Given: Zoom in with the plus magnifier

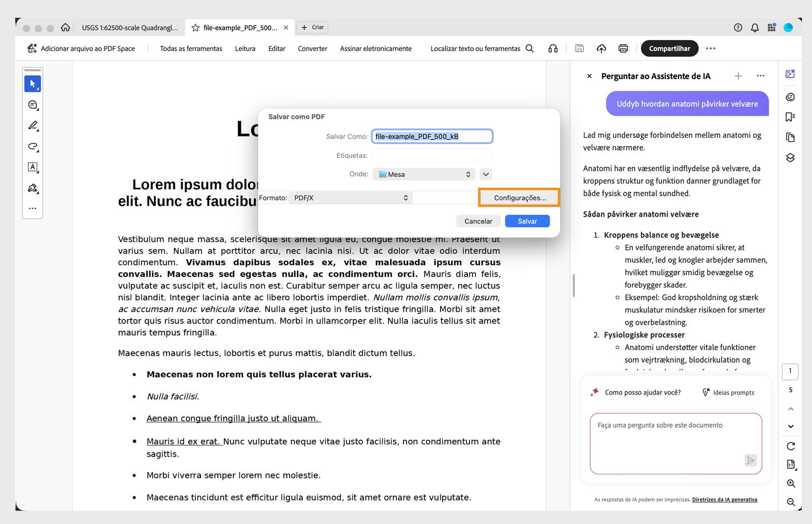Looking at the screenshot, I should coord(791,484).
